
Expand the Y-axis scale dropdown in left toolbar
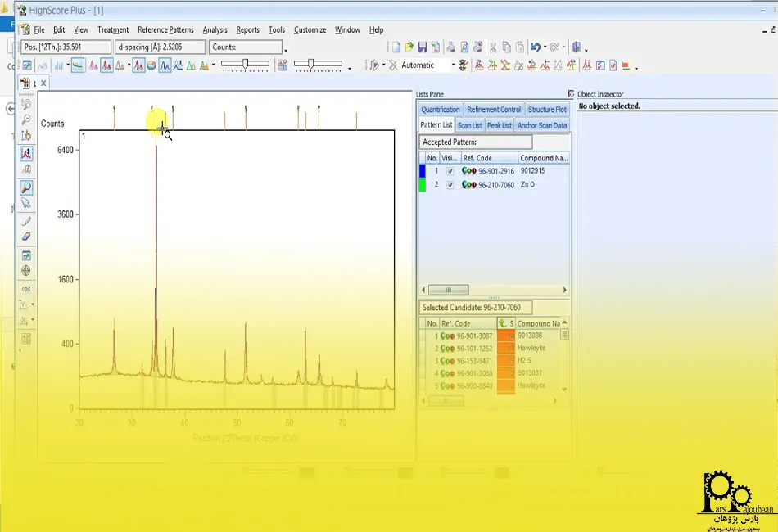tap(32, 304)
